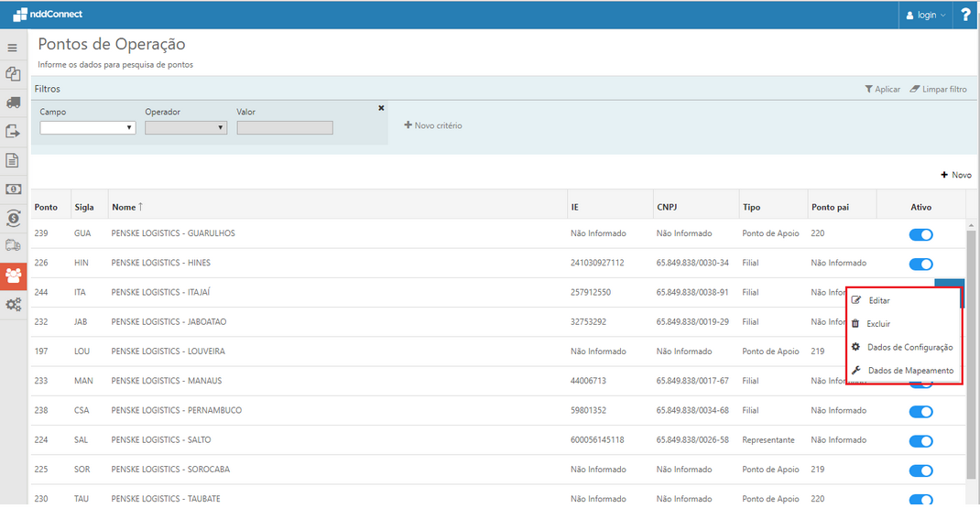
Task: Select Dados de Mapeamento menu entry
Action: point(909,371)
